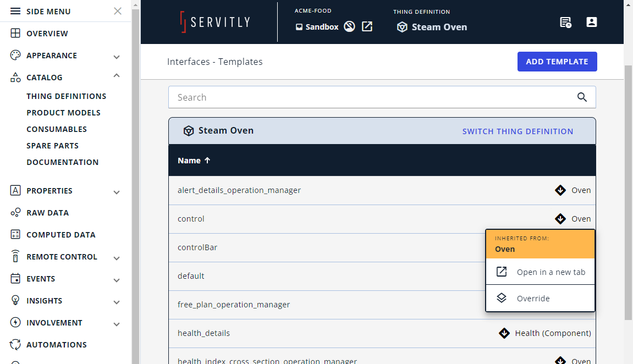This screenshot has width=633, height=364.
Task: Click the Name sort arrow
Action: [x=207, y=160]
